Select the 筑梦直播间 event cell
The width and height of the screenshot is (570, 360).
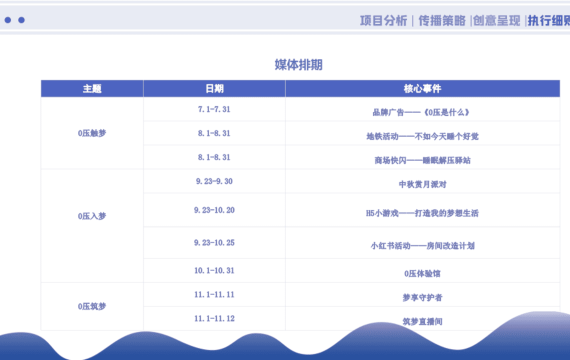click(422, 319)
